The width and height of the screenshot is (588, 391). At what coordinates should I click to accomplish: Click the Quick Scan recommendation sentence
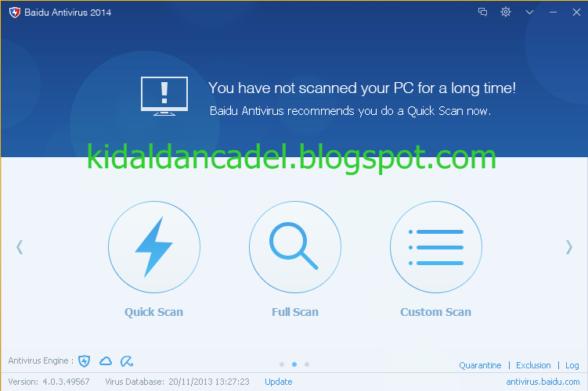(x=350, y=111)
